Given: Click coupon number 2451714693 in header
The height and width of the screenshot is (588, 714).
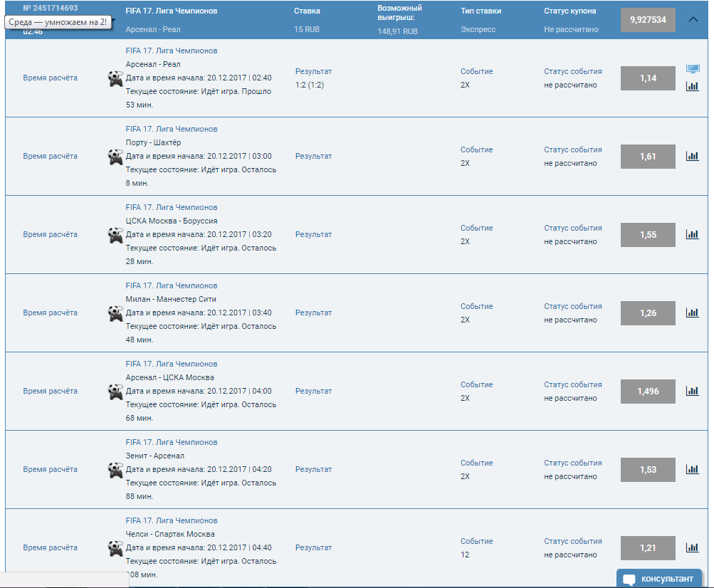Looking at the screenshot, I should (50, 9).
